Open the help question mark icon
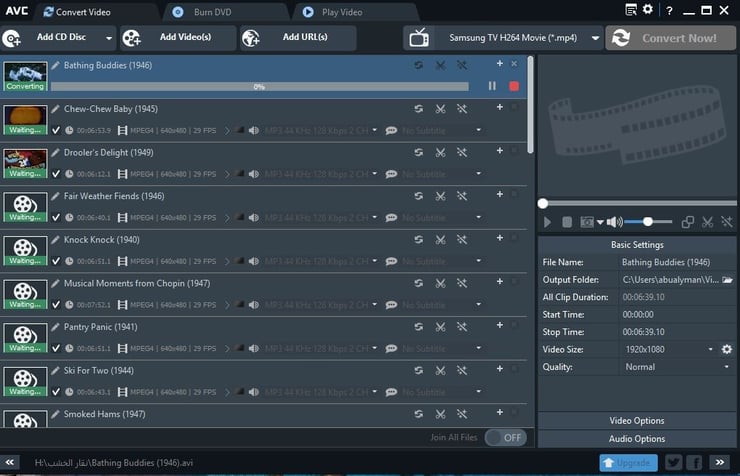Screen dimensions: 740x476 [x=669, y=10]
